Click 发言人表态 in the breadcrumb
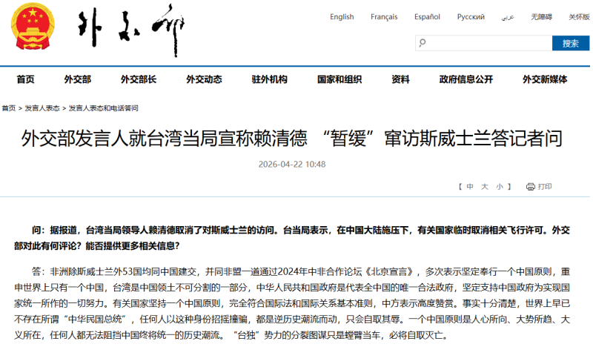593x364 pixels. pyautogui.click(x=42, y=108)
